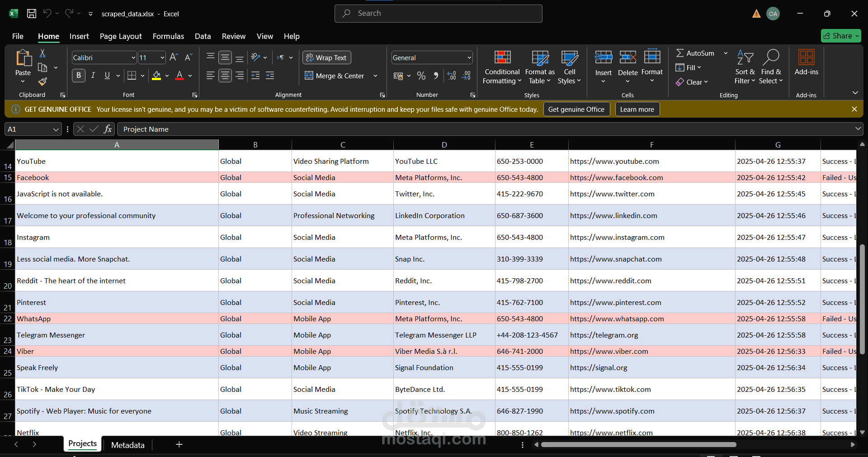Click the Insert cells icon

click(604, 57)
